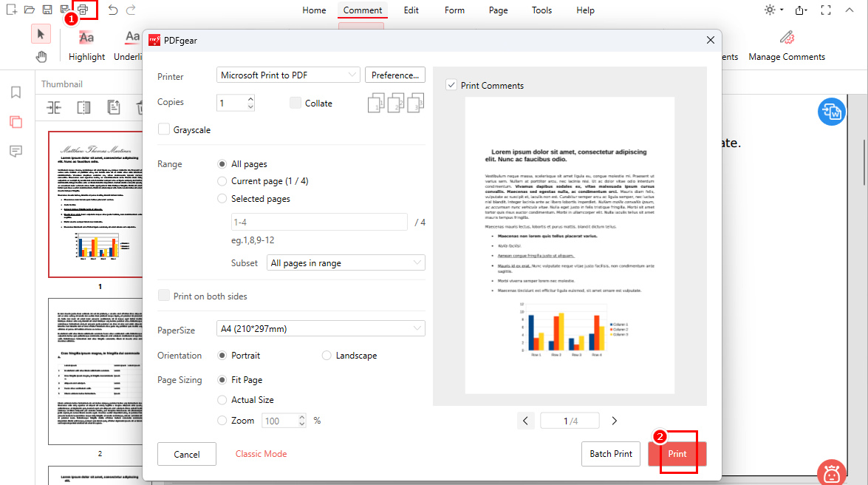
Task: Open the Subset dropdown showing All pages in range
Action: click(345, 262)
